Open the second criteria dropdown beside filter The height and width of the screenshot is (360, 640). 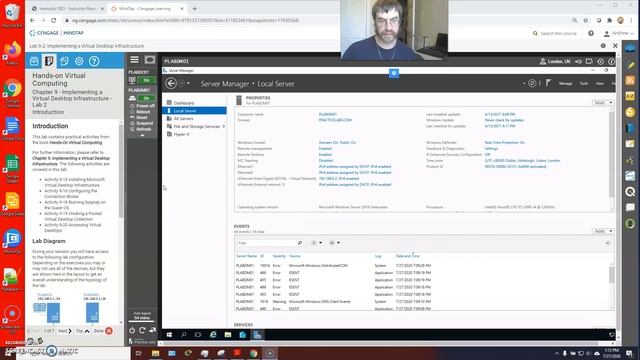pyautogui.click(x=334, y=243)
